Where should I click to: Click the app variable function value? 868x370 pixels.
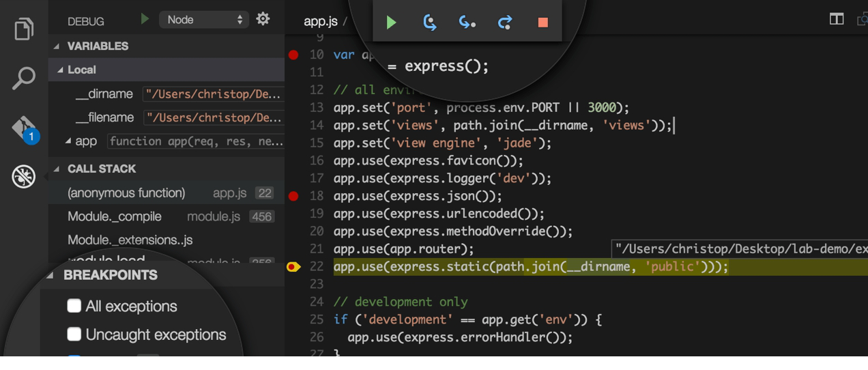[195, 141]
